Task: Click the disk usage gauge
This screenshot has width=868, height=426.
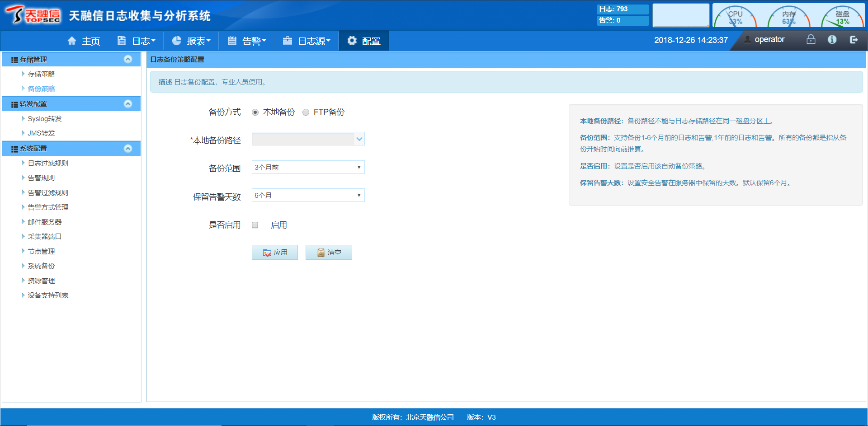Action: 842,17
